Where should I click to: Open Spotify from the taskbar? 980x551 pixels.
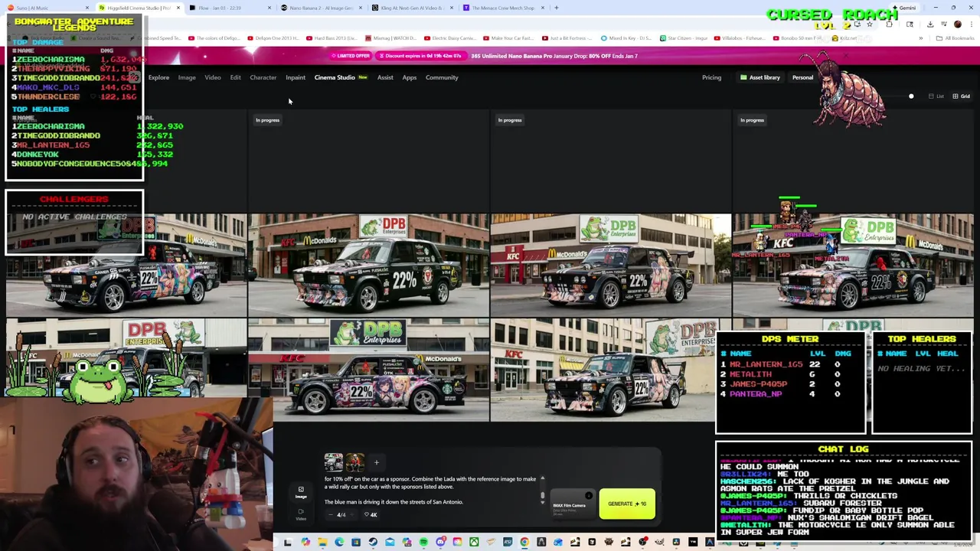(x=423, y=543)
